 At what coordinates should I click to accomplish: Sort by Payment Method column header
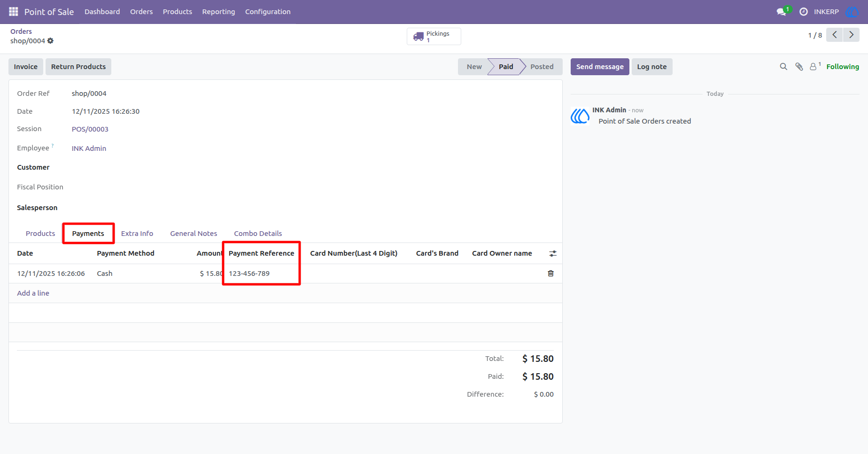125,253
